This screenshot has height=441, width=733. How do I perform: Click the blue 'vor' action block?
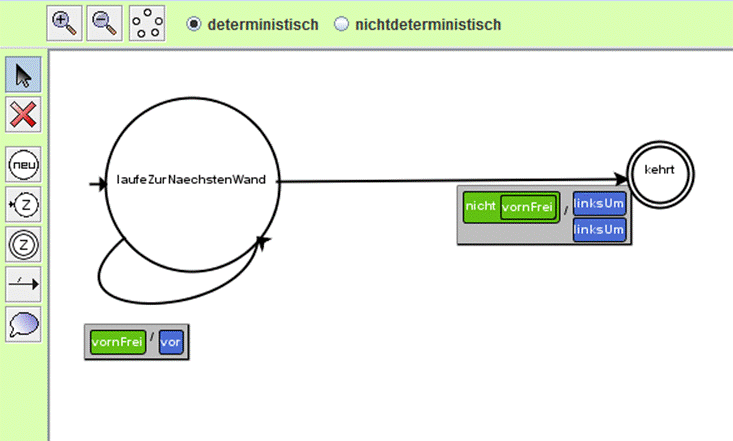click(171, 342)
